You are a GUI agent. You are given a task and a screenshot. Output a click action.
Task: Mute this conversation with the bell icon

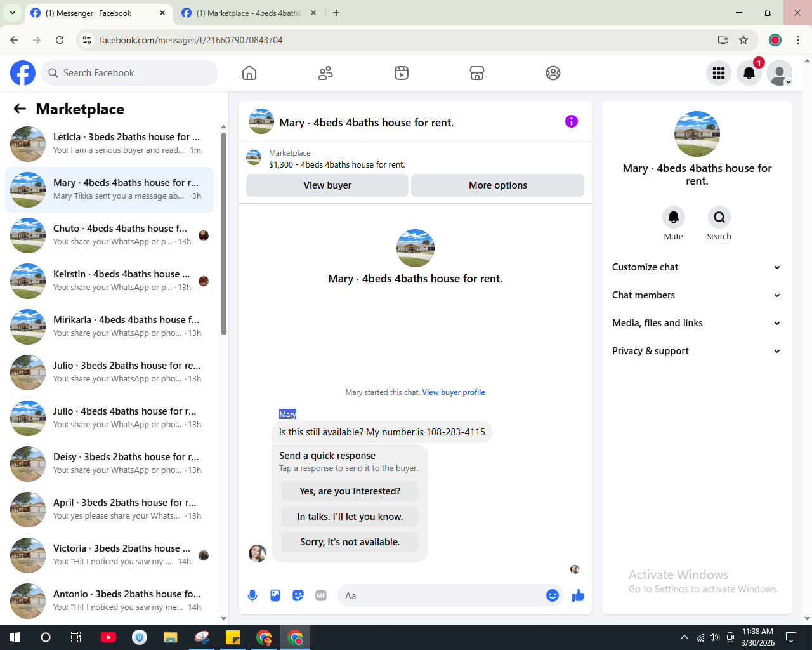(x=674, y=217)
